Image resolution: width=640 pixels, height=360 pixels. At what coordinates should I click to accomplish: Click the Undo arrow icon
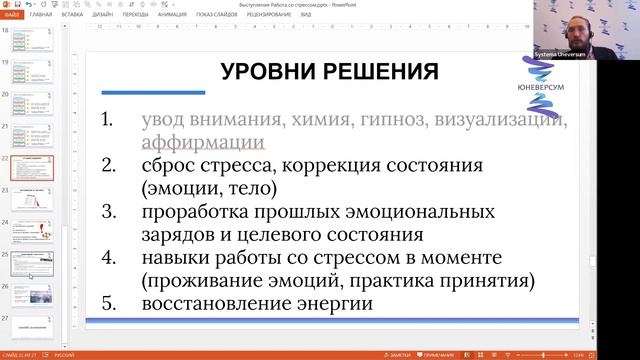point(28,4)
